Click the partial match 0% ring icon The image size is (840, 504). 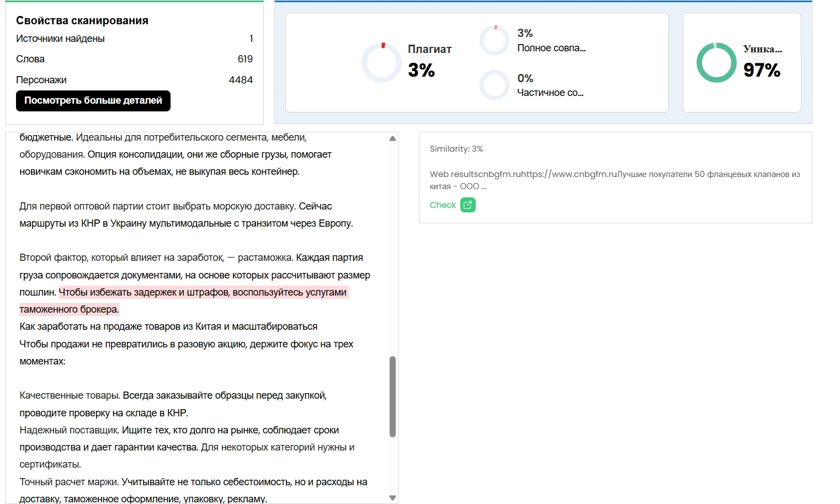coord(494,85)
